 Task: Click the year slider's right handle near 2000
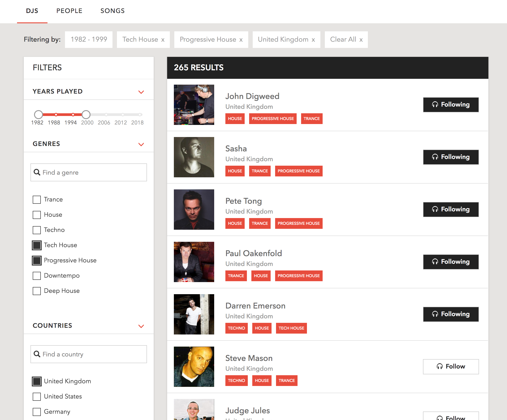coord(86,114)
